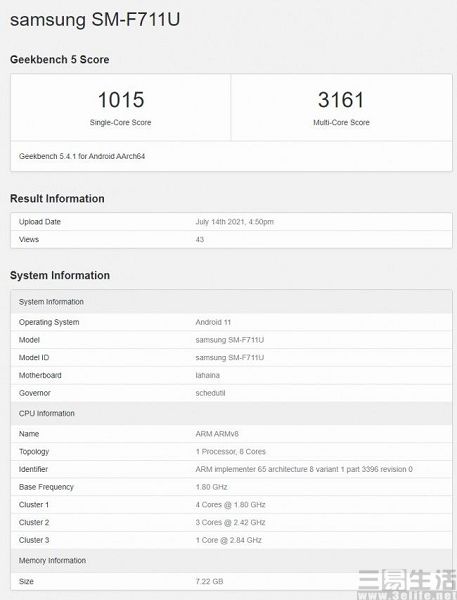Viewport: 457px width, 600px height.
Task: Click the Model row label
Action: (x=29, y=340)
